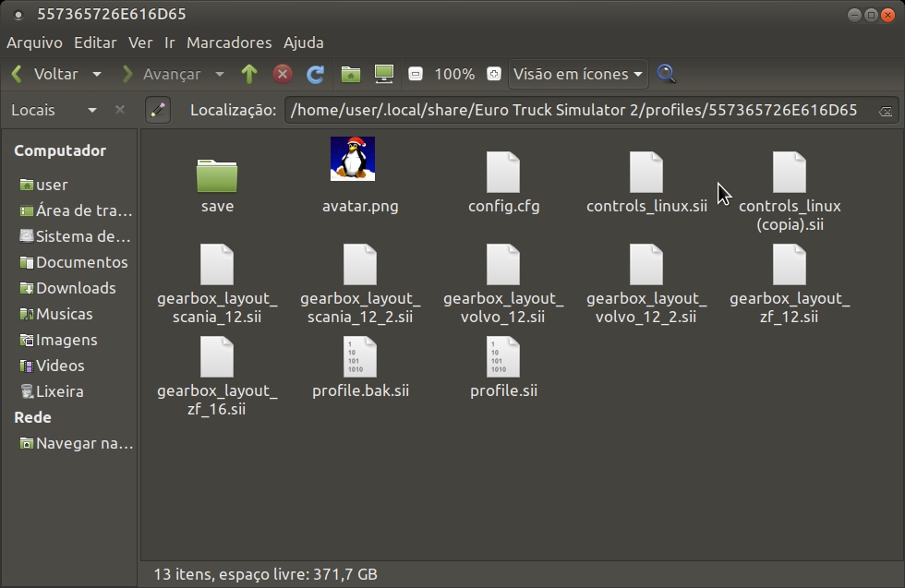
Task: Zoom in with the plus icon
Action: click(x=494, y=74)
